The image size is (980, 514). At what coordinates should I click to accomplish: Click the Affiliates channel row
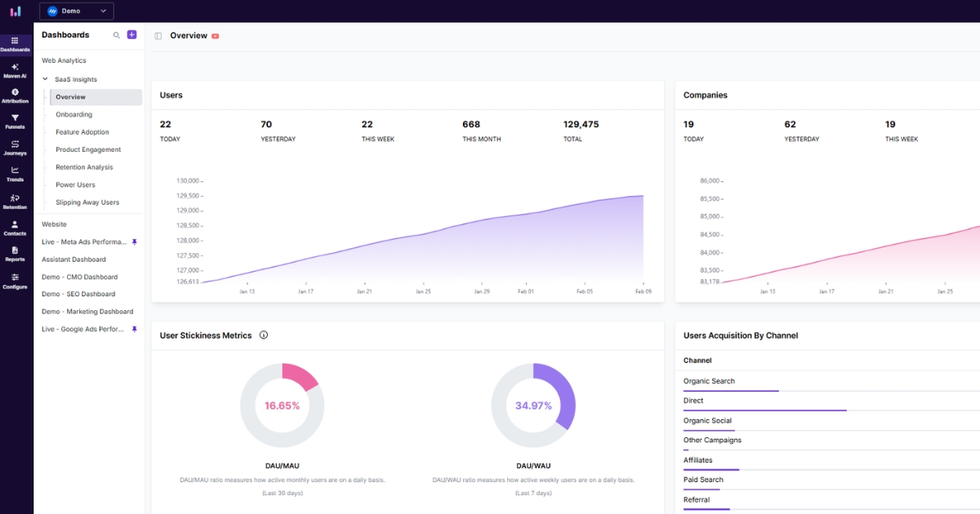point(831,462)
